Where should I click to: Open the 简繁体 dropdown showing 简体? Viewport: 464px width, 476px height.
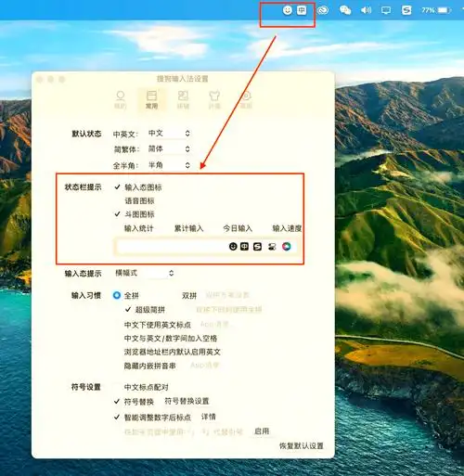tap(169, 148)
